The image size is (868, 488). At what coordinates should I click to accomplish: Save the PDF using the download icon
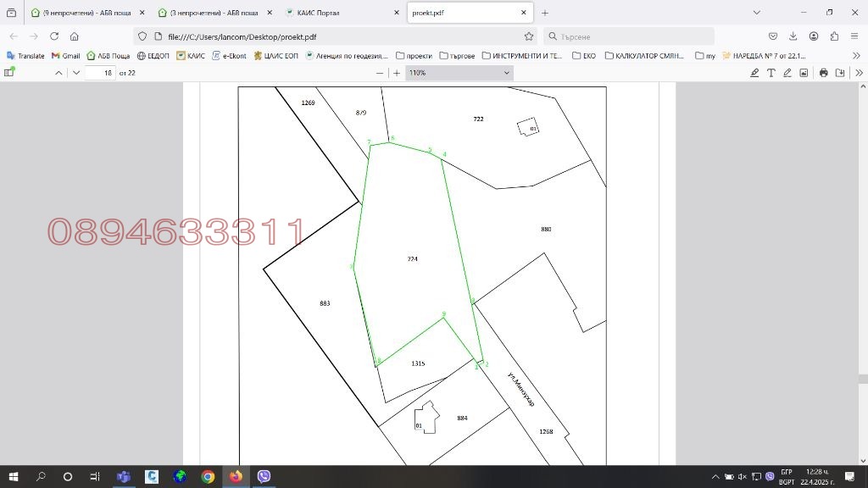[x=840, y=73]
